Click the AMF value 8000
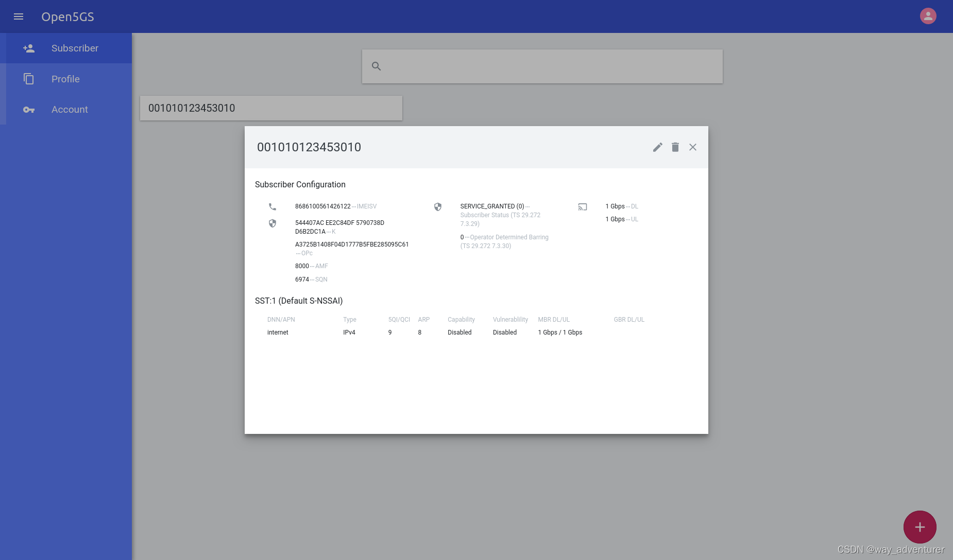 (302, 266)
